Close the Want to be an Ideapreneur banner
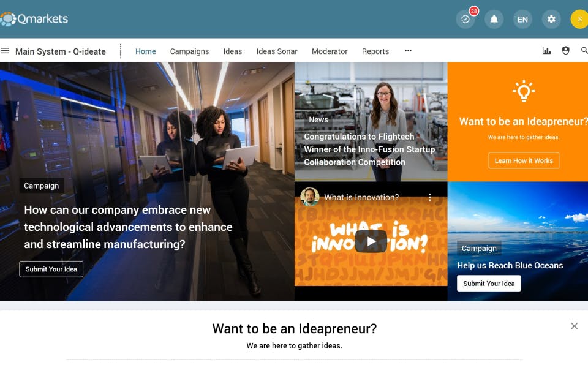 574,326
